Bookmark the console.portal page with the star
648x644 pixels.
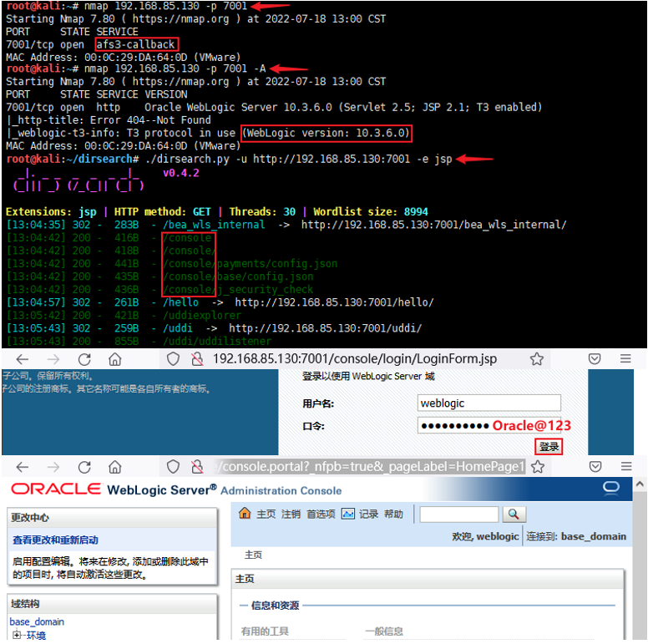coord(538,467)
